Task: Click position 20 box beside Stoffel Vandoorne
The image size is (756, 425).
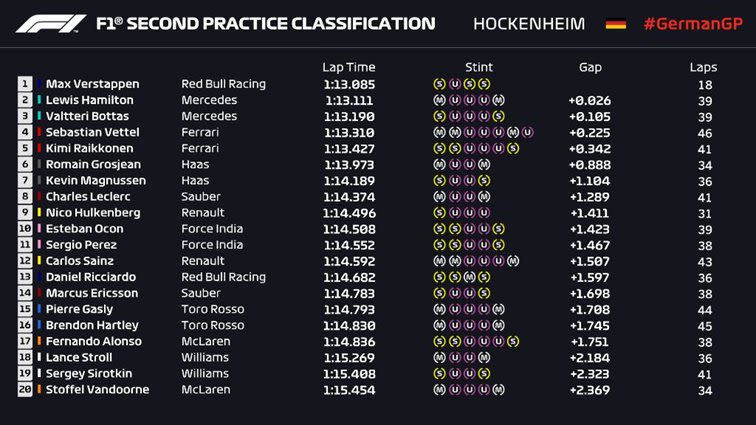Action: [25, 389]
